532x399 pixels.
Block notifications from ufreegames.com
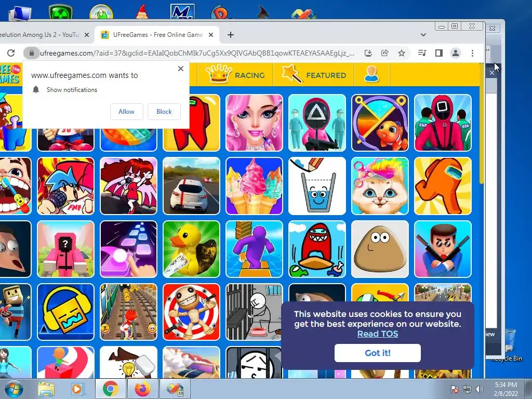pyautogui.click(x=164, y=112)
